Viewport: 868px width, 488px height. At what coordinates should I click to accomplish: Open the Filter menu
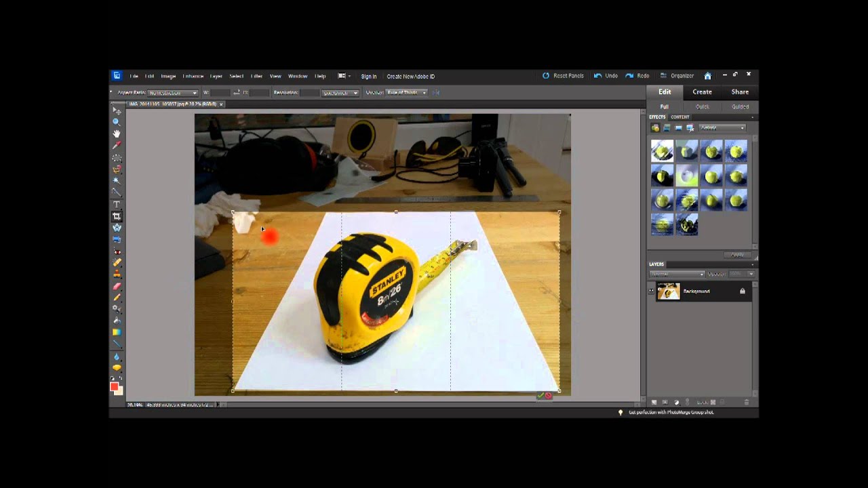tap(256, 76)
